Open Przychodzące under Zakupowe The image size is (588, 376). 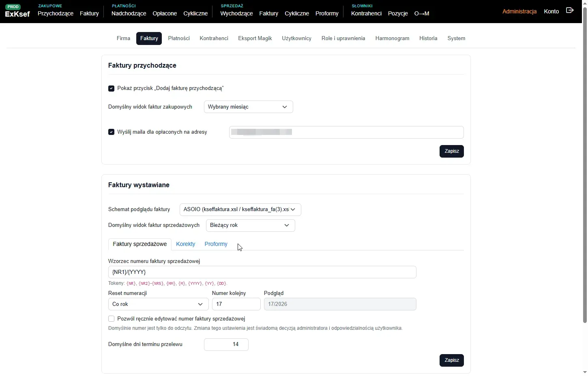tap(56, 13)
